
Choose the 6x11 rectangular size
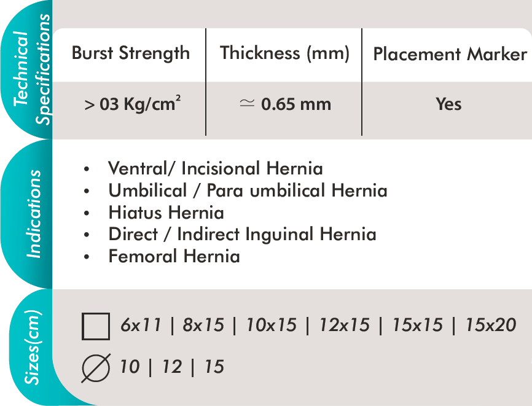click(x=141, y=325)
